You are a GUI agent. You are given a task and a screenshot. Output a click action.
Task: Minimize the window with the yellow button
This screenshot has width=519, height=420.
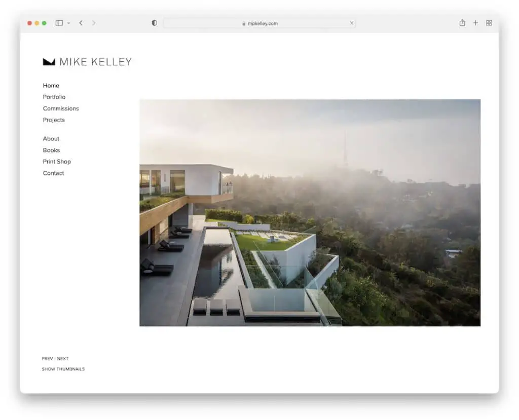coord(36,23)
